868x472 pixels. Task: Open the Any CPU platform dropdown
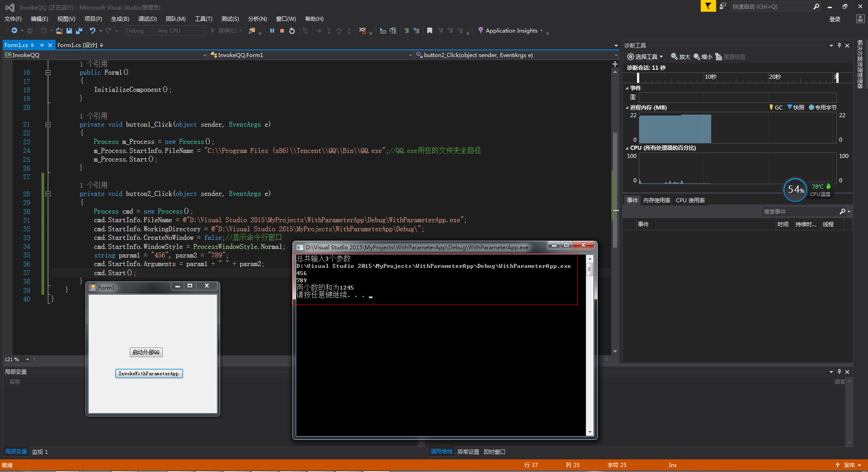(180, 30)
